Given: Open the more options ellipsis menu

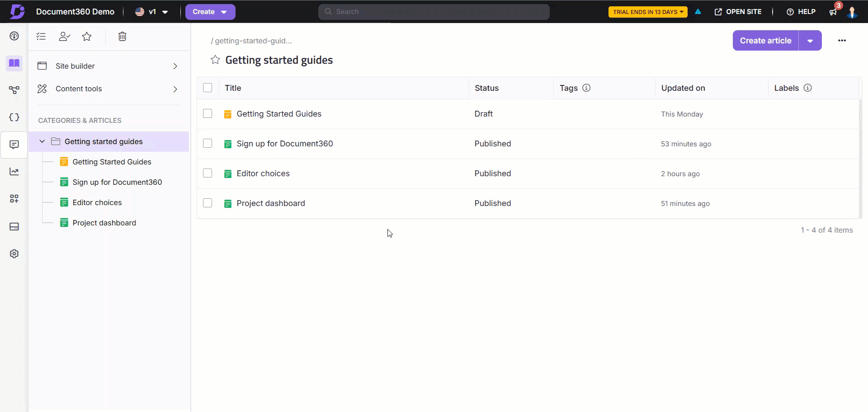Looking at the screenshot, I should [842, 41].
